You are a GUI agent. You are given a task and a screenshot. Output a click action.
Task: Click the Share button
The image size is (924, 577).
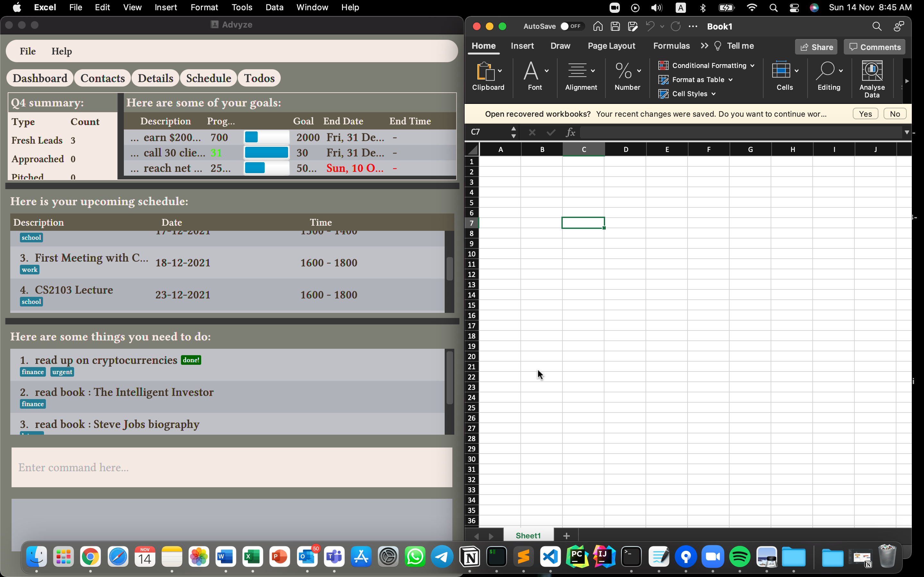tap(816, 47)
